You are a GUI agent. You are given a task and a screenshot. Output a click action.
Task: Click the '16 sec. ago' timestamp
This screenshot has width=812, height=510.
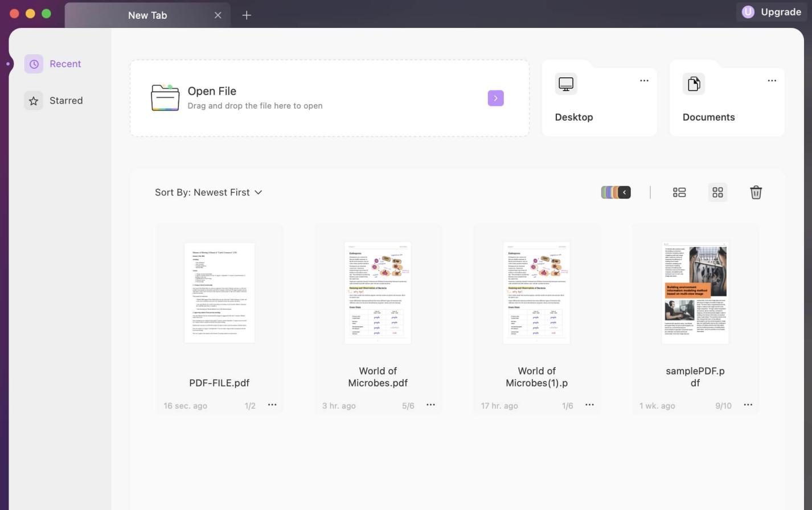pyautogui.click(x=185, y=406)
